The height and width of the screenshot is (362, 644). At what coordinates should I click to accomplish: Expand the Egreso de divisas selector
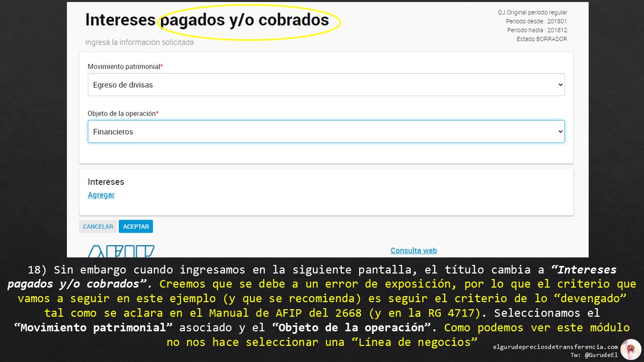pyautogui.click(x=326, y=84)
